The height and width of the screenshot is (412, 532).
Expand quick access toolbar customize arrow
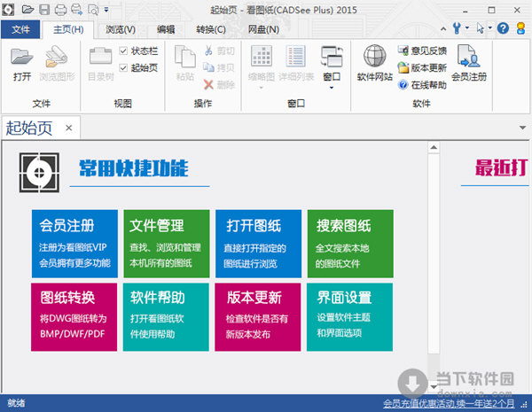[x=106, y=10]
